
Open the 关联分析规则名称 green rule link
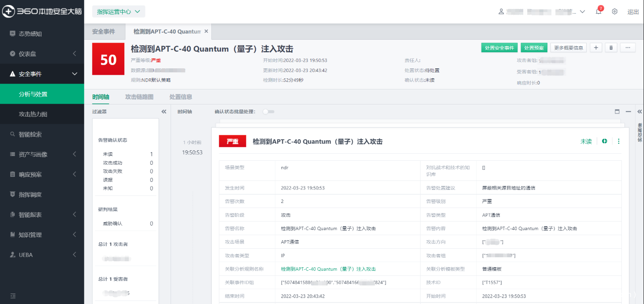328,269
